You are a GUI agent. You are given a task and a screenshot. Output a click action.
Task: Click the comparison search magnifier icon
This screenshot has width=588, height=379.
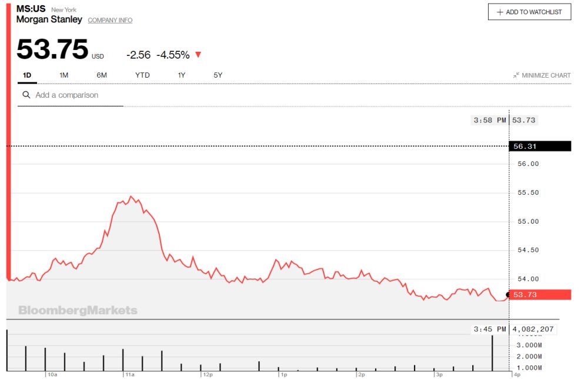(26, 95)
